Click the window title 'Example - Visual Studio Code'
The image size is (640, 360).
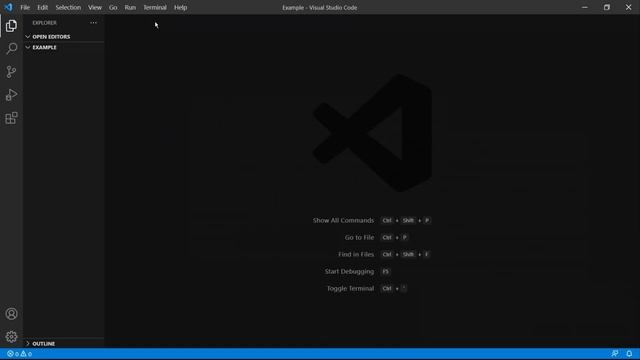tap(320, 7)
